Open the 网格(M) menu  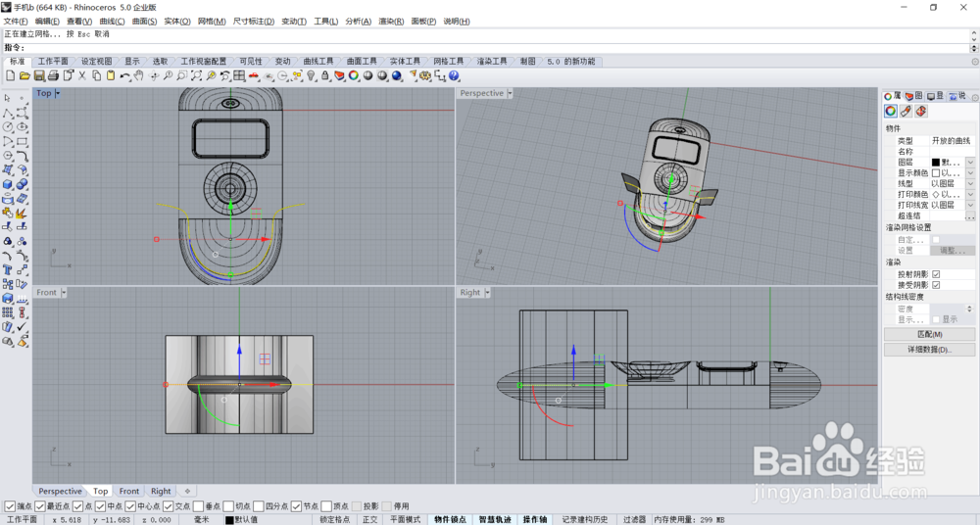[x=212, y=22]
